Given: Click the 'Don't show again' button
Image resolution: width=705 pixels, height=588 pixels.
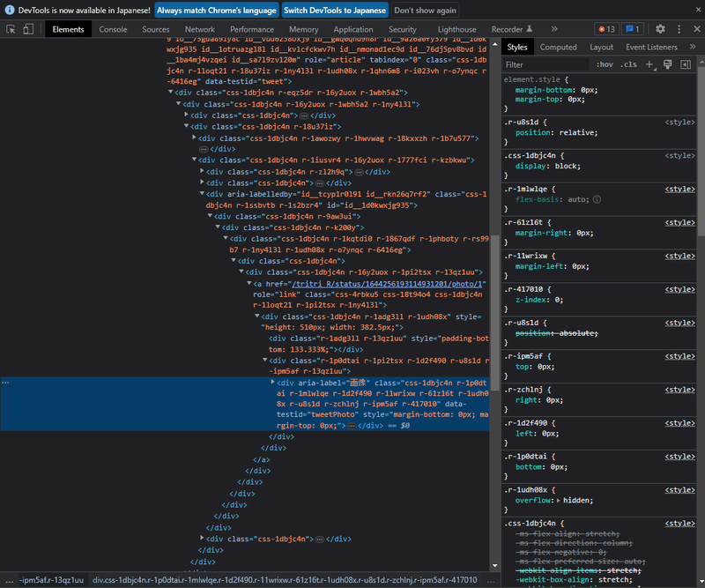Looking at the screenshot, I should pyautogui.click(x=425, y=10).
